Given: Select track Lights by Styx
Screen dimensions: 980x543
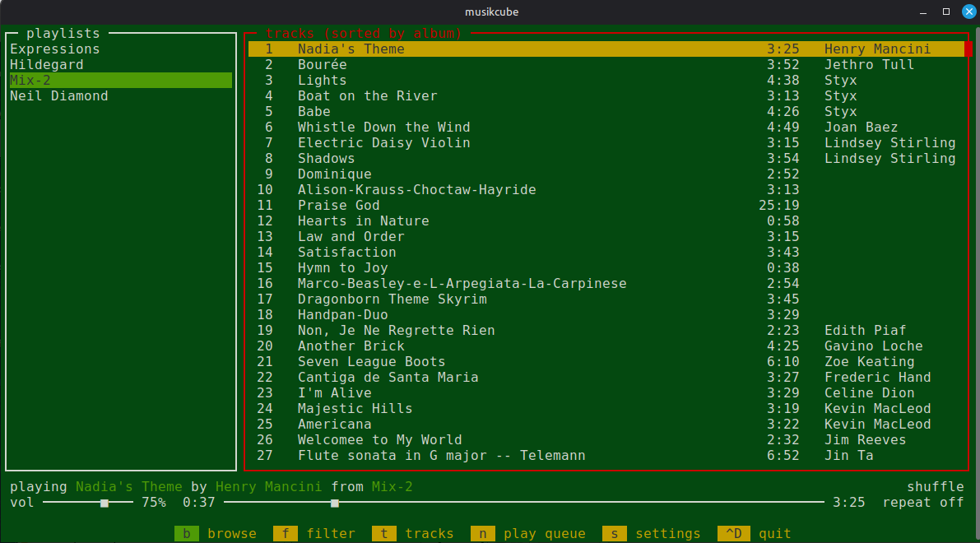Looking at the screenshot, I should [606, 81].
